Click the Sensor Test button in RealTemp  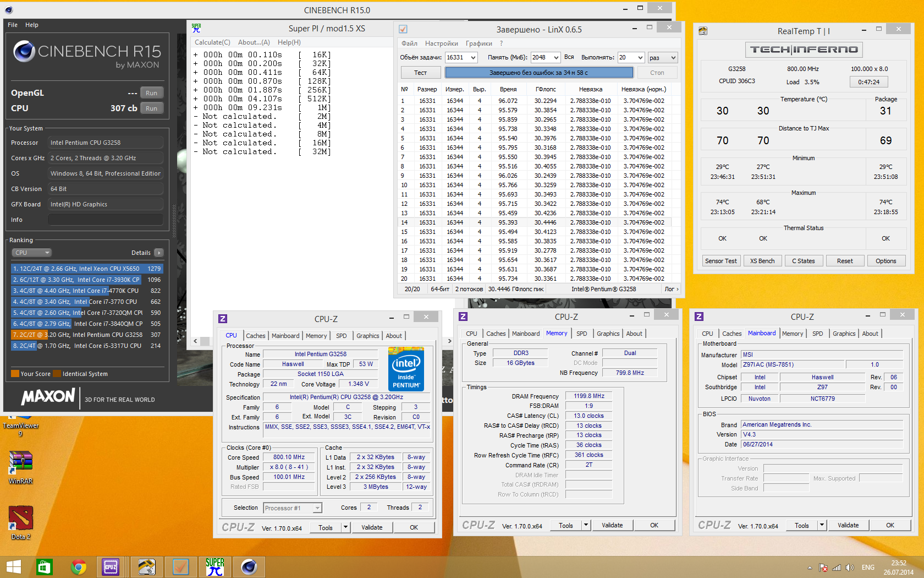[x=721, y=261]
